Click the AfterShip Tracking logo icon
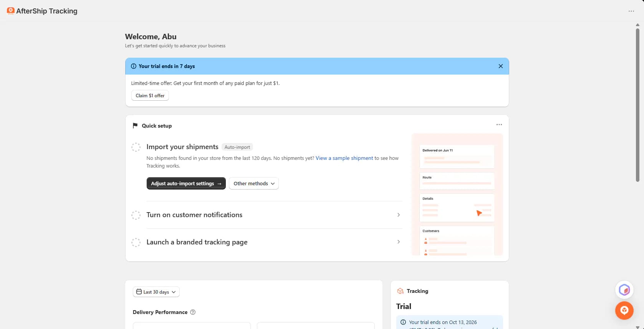The height and width of the screenshot is (329, 644). 11,11
